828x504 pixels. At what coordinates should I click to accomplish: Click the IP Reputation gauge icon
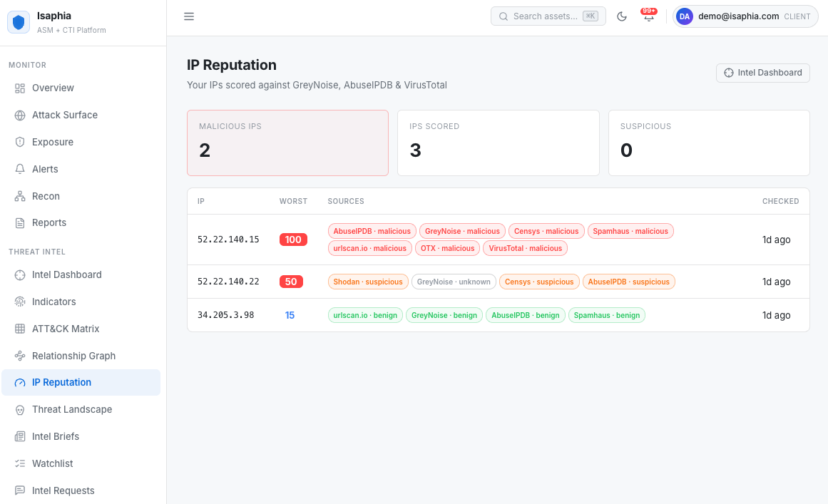[x=20, y=383]
